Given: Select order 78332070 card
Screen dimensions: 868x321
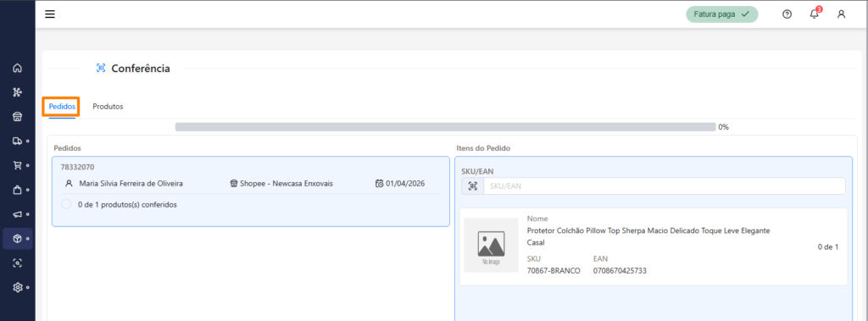Looking at the screenshot, I should point(251,191).
